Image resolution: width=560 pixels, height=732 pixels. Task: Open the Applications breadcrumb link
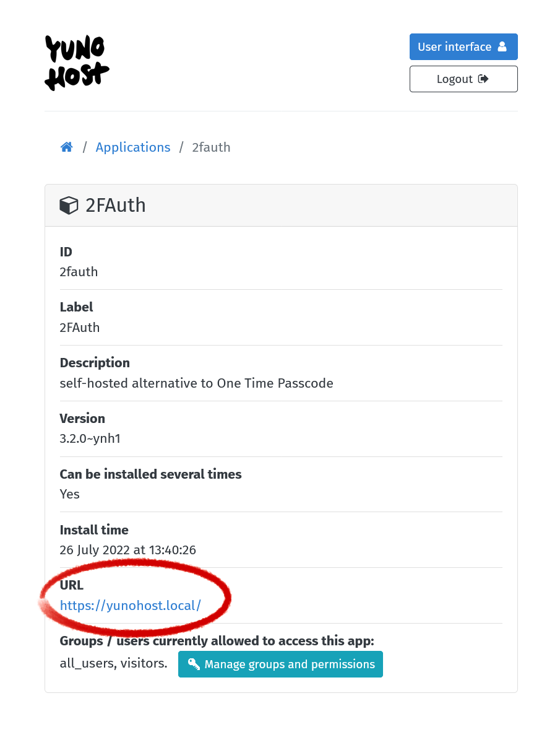pyautogui.click(x=133, y=147)
